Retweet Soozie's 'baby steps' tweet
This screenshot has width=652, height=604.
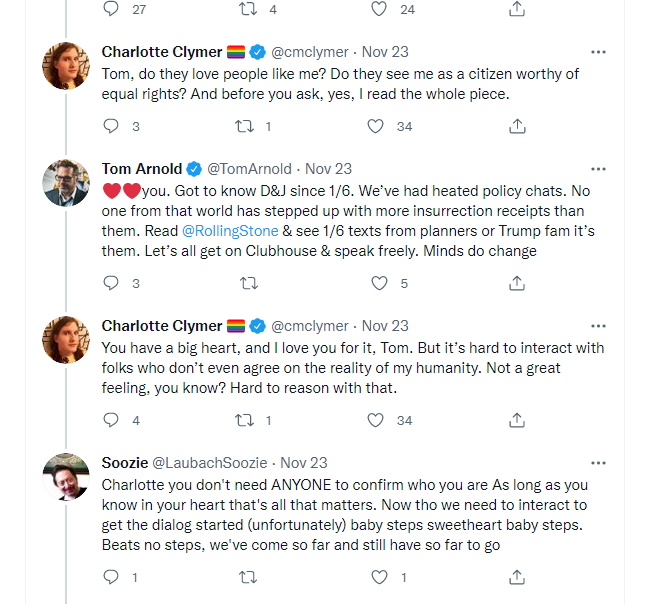[243, 577]
